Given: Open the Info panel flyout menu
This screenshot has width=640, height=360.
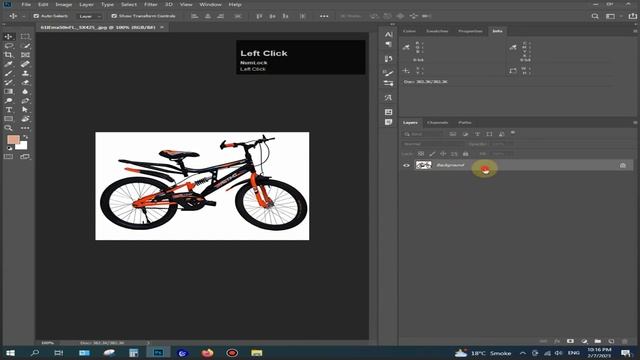Looking at the screenshot, I should coord(635,31).
